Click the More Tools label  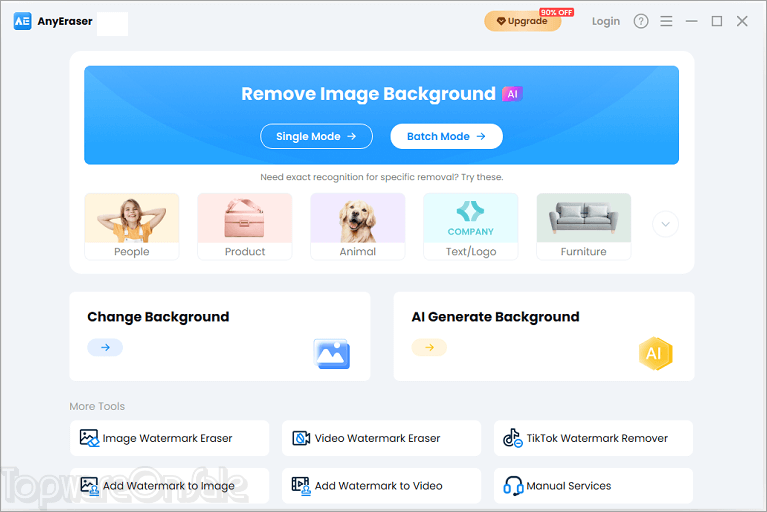tap(97, 406)
